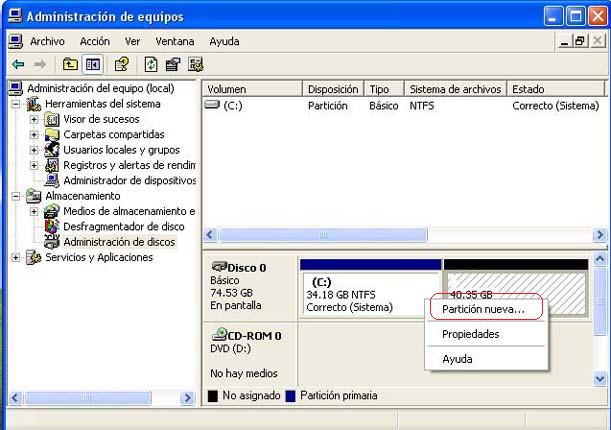Screen dimensions: 611x430
Task: Expand Carpetas compartidas node
Action: point(34,134)
